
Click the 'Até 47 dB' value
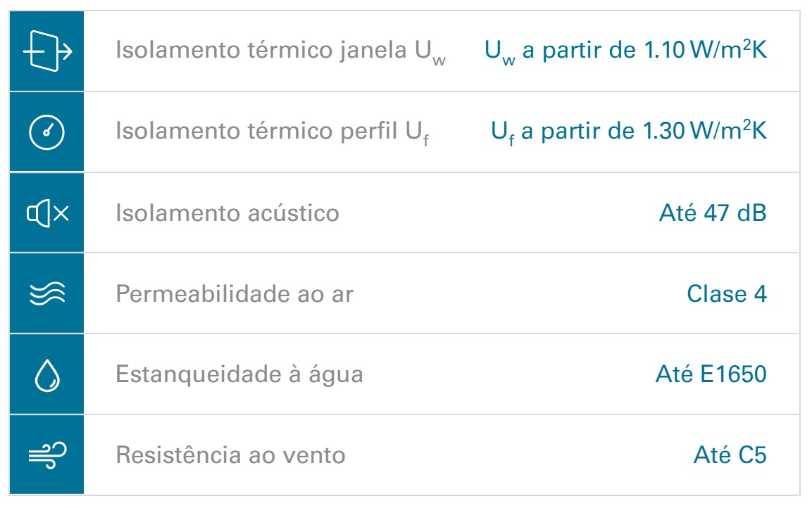713,213
